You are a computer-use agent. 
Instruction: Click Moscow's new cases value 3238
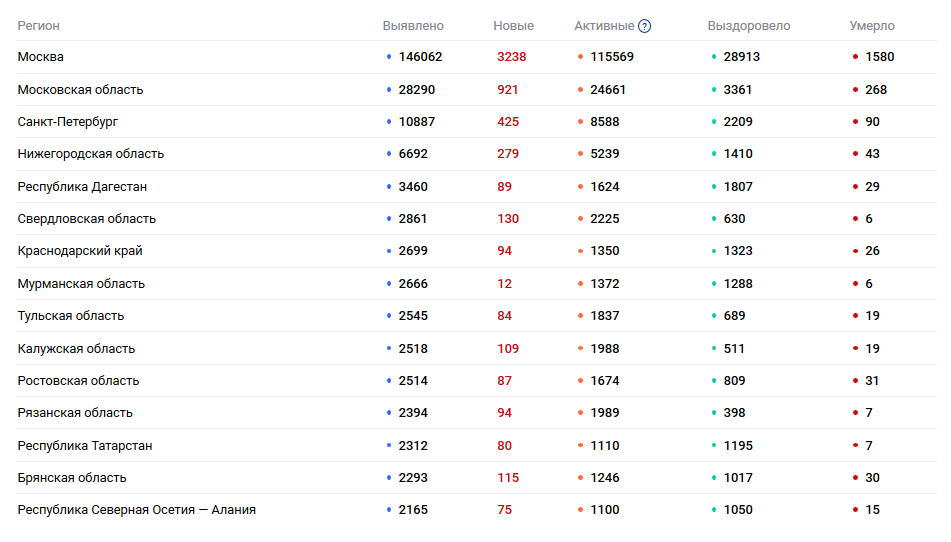511,57
